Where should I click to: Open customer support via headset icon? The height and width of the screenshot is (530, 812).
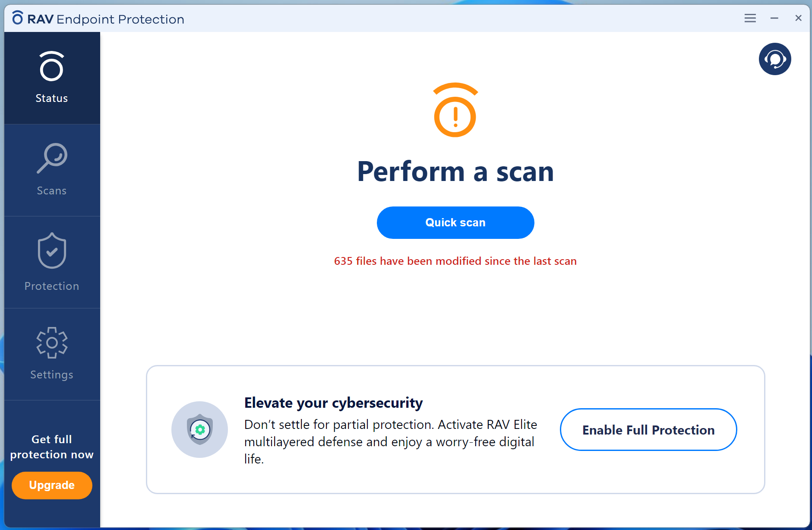(x=775, y=59)
